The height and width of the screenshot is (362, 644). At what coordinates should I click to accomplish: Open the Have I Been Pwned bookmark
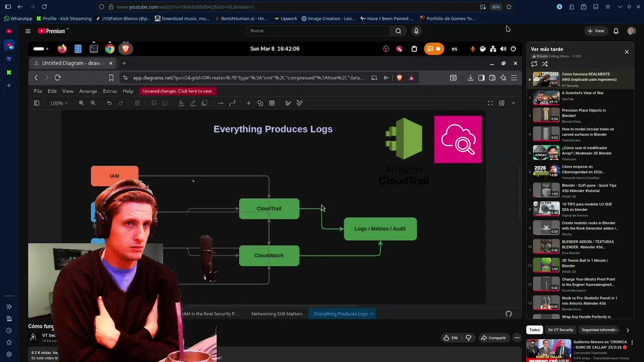pyautogui.click(x=387, y=19)
